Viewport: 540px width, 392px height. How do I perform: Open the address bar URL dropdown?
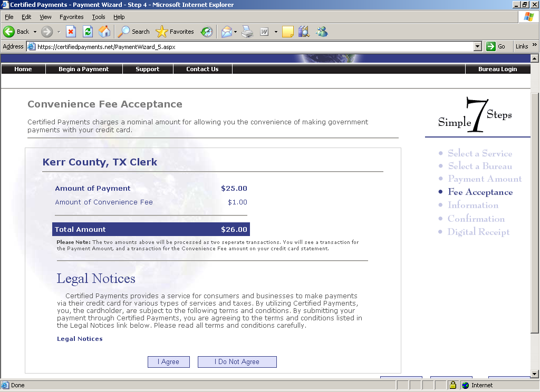coord(478,46)
